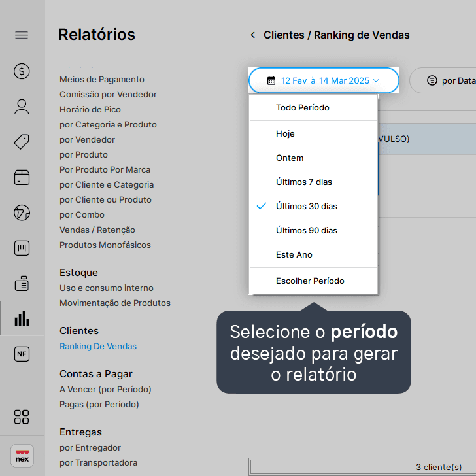Click the 3 cliente(s) footer text

coord(439,467)
